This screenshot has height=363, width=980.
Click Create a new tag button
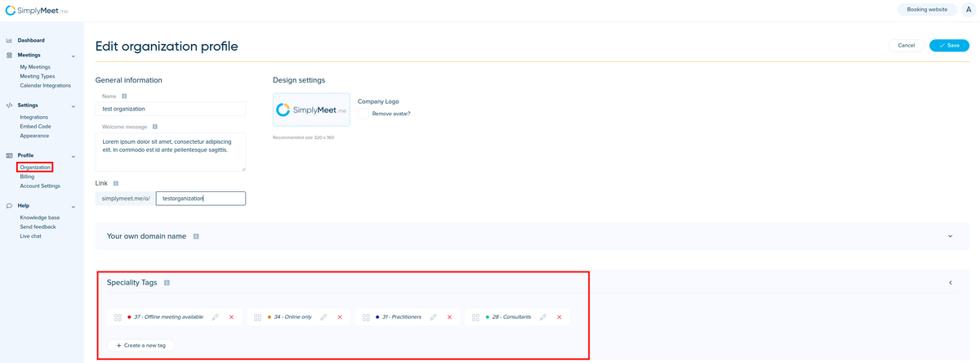[x=141, y=346]
